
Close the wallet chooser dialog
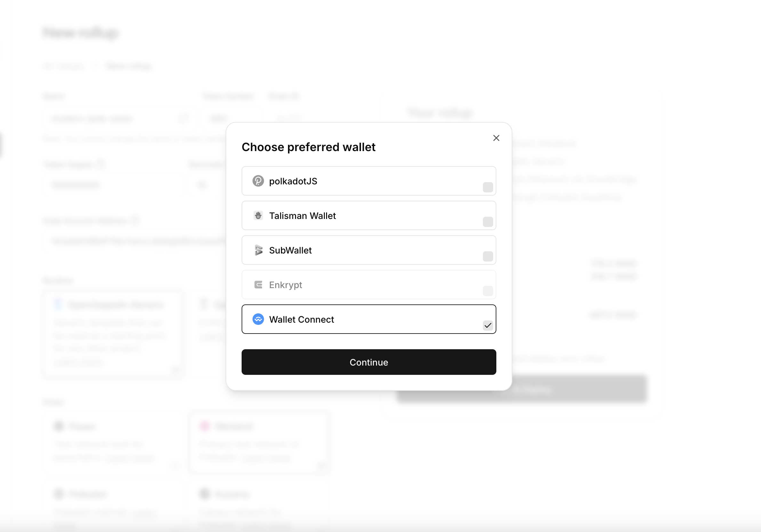click(x=496, y=138)
